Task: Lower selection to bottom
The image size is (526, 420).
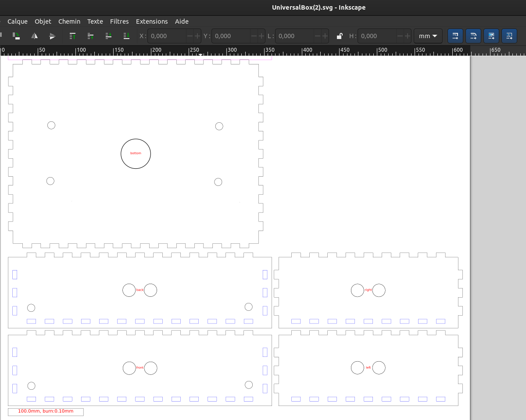Action: click(x=126, y=36)
